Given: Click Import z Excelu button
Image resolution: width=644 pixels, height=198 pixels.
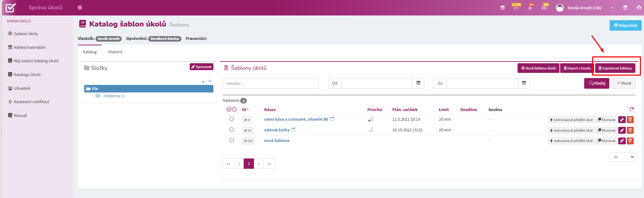Looking at the screenshot, I should [577, 68].
